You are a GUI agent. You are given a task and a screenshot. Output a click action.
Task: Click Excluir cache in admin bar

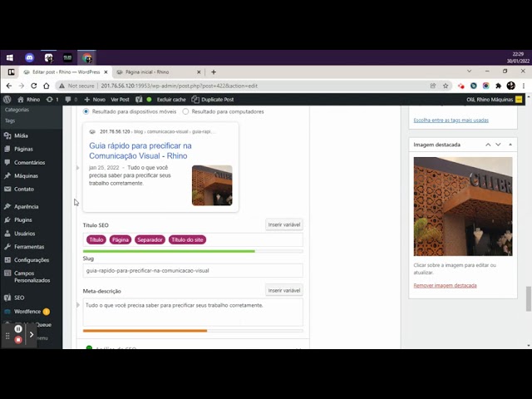tap(171, 100)
